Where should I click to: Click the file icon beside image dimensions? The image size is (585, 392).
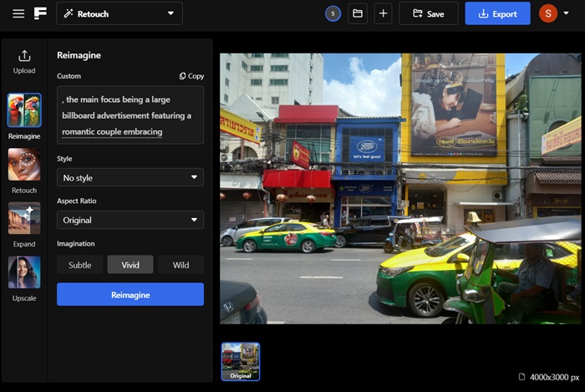pyautogui.click(x=522, y=377)
